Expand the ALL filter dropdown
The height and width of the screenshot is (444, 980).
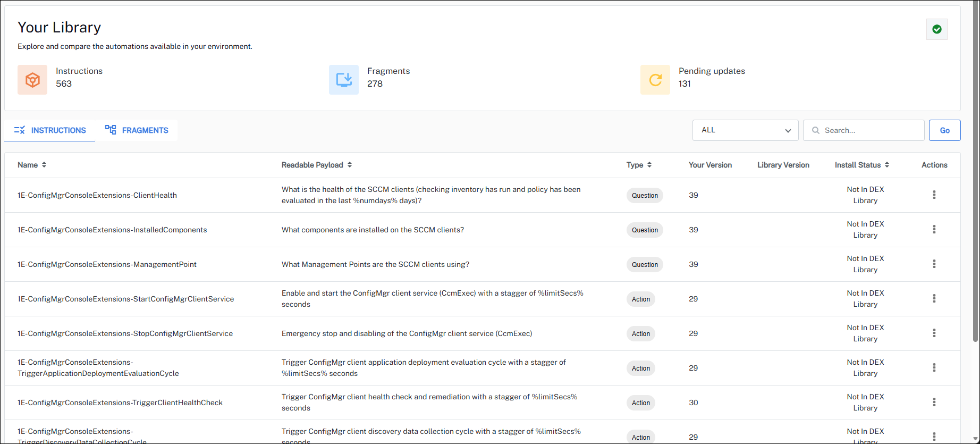745,130
